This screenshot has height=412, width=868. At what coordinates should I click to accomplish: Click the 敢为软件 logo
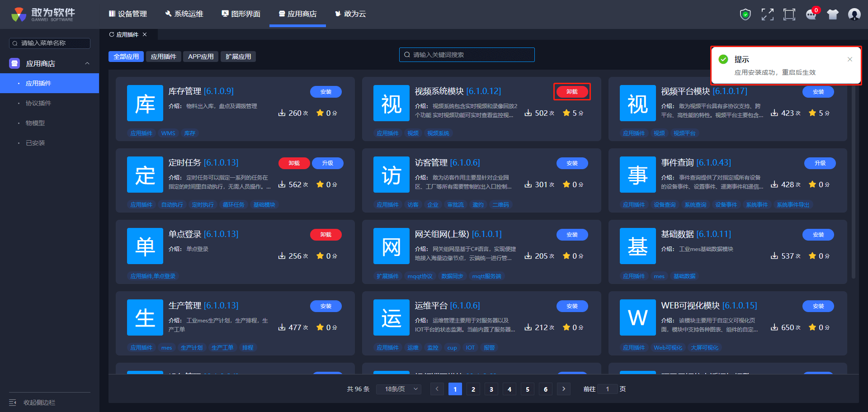pyautogui.click(x=43, y=14)
